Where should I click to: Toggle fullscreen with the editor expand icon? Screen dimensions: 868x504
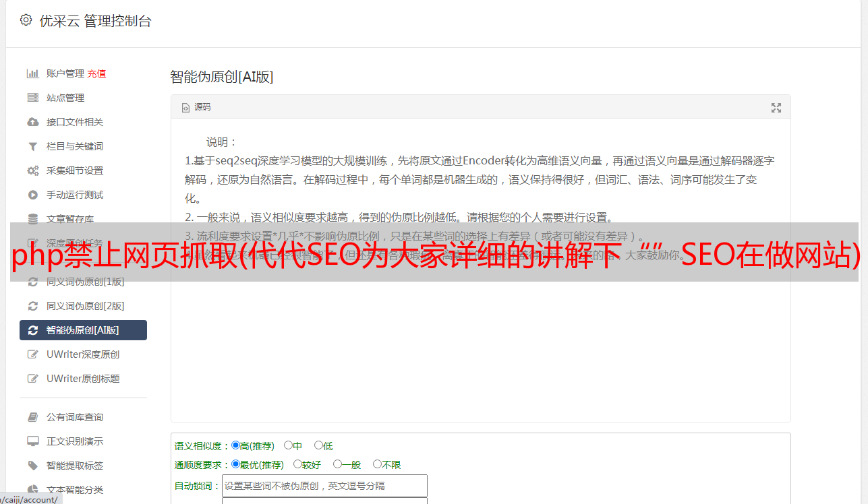tap(776, 108)
